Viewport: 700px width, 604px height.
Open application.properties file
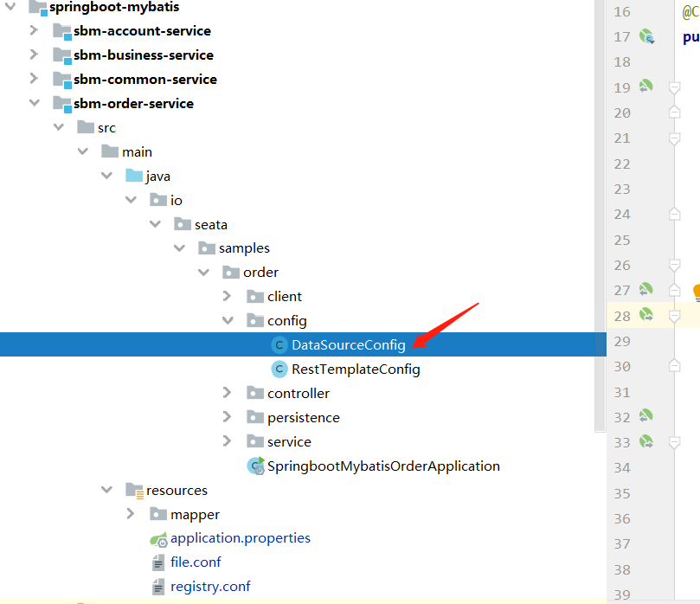[x=241, y=538]
